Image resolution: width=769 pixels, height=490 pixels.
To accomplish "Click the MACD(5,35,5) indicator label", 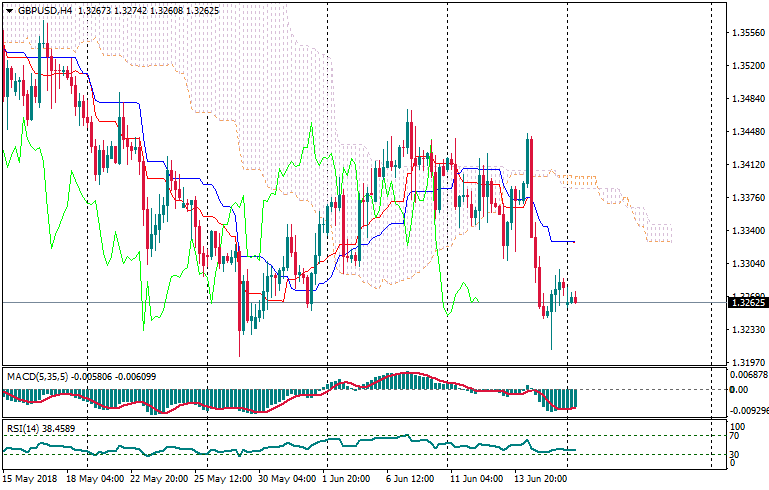I will [36, 376].
